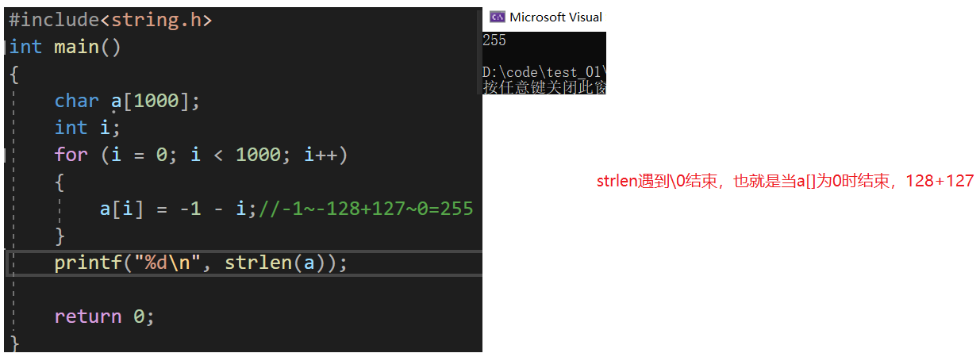This screenshot has width=980, height=353.
Task: Collapse the int main() block at its margin
Action: click(x=6, y=47)
